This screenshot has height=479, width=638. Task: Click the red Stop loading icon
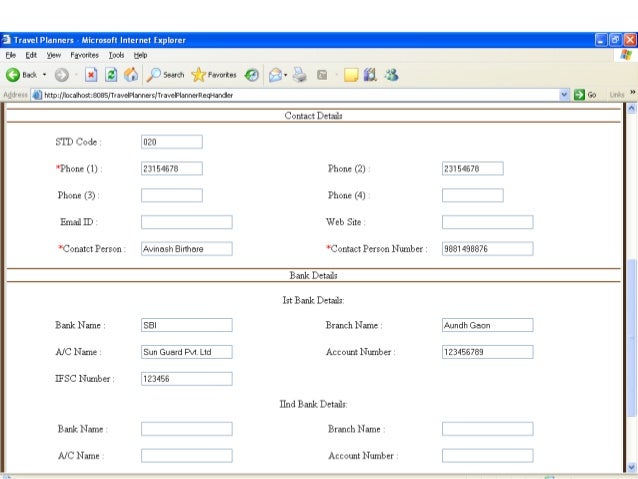click(x=92, y=75)
